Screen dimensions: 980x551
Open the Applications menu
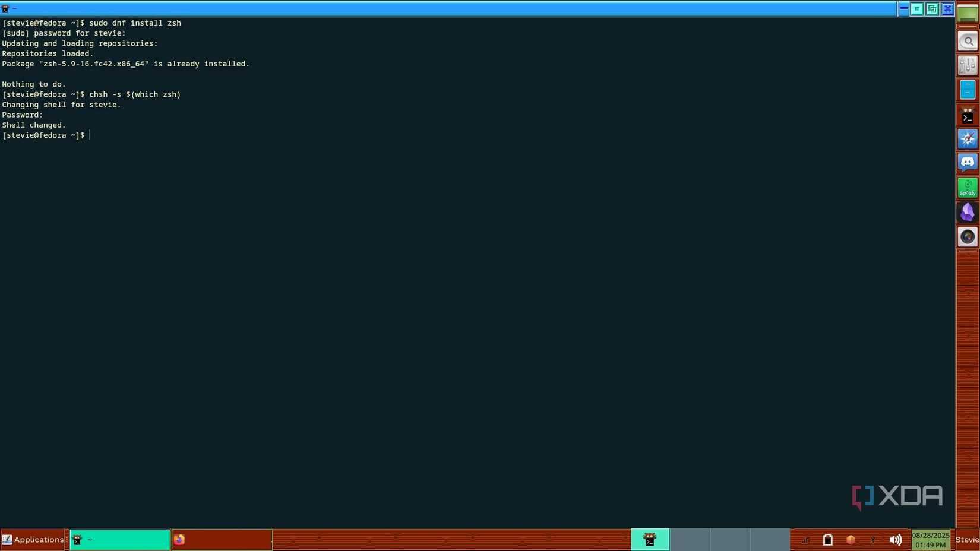pos(33,540)
